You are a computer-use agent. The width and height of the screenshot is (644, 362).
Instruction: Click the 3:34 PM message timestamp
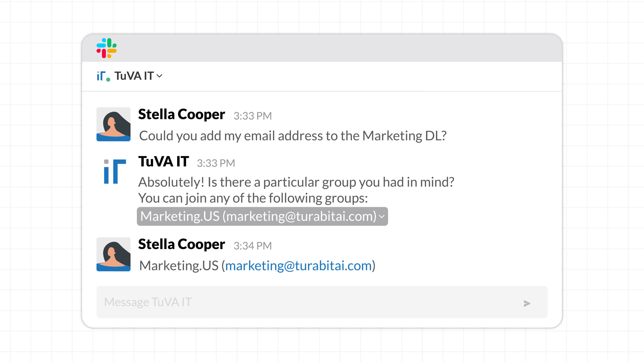pyautogui.click(x=253, y=246)
